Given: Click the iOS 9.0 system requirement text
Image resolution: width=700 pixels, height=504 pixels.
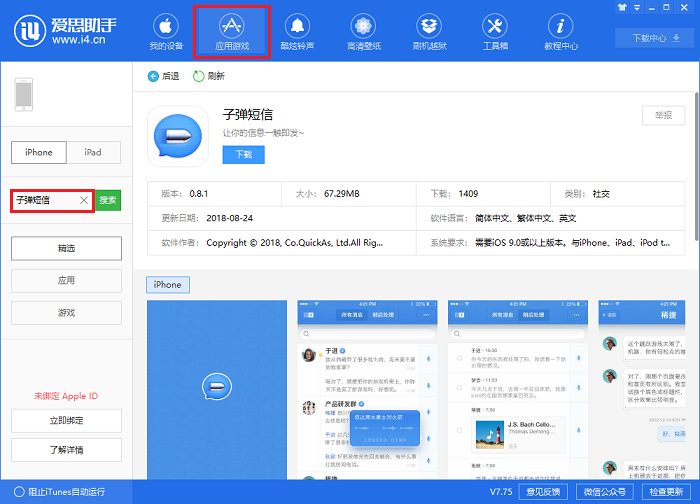Looking at the screenshot, I should [x=572, y=243].
